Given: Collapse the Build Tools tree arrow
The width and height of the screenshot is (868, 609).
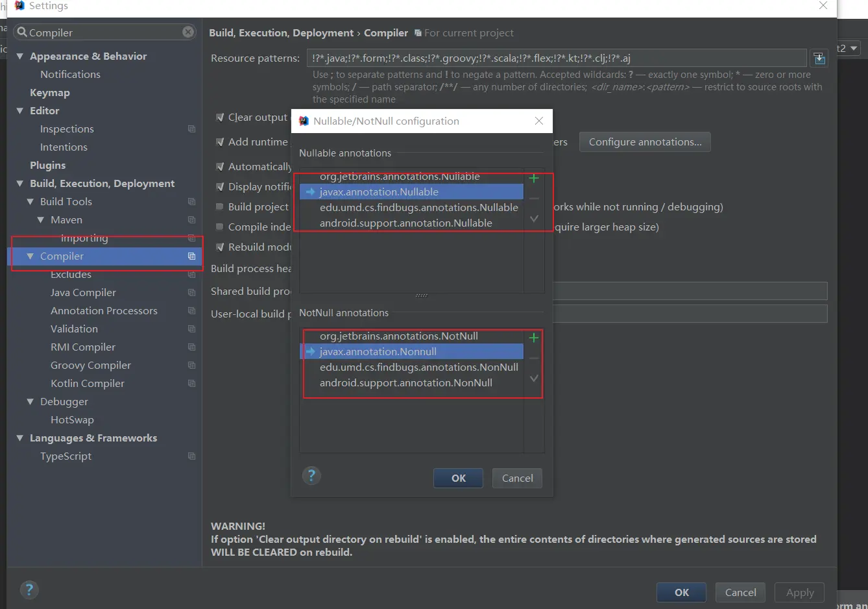Looking at the screenshot, I should pyautogui.click(x=30, y=202).
